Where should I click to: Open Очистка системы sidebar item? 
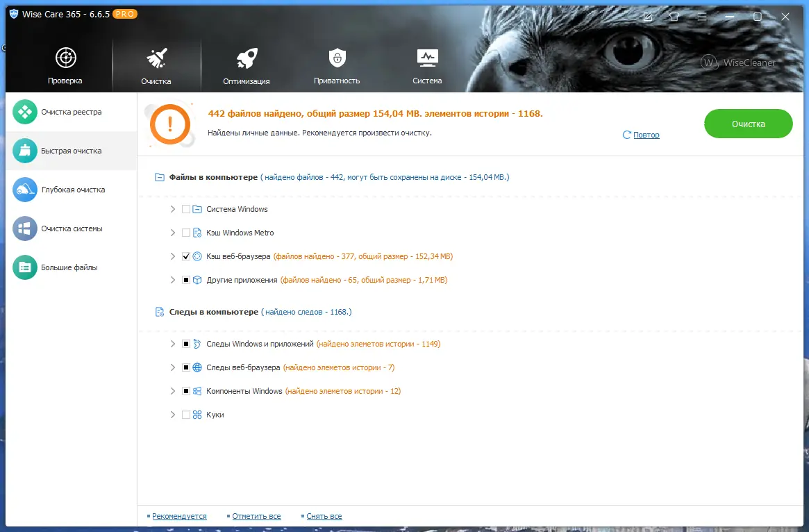tap(72, 228)
